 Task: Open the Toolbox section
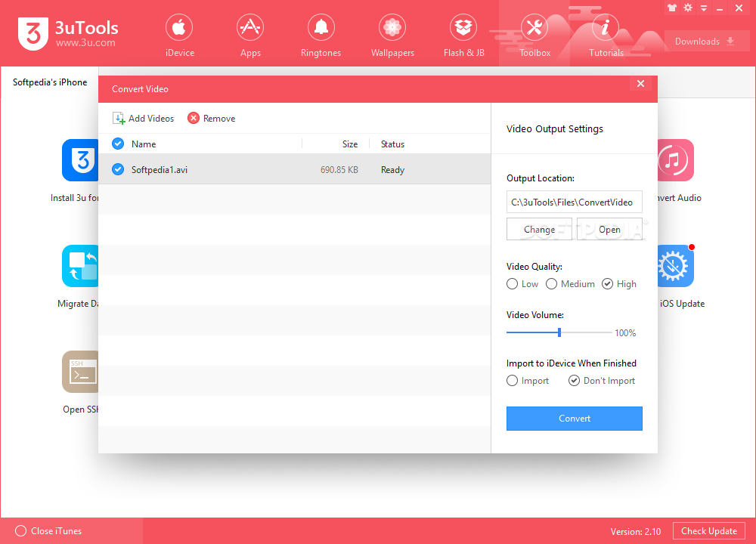point(534,36)
